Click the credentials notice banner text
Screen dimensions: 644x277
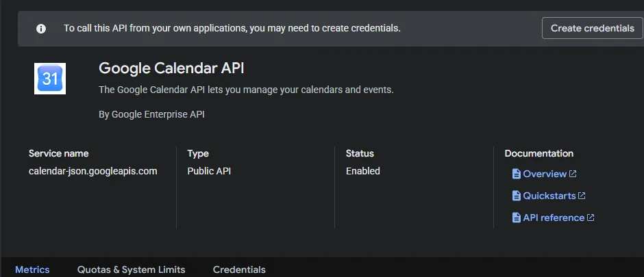tap(232, 28)
